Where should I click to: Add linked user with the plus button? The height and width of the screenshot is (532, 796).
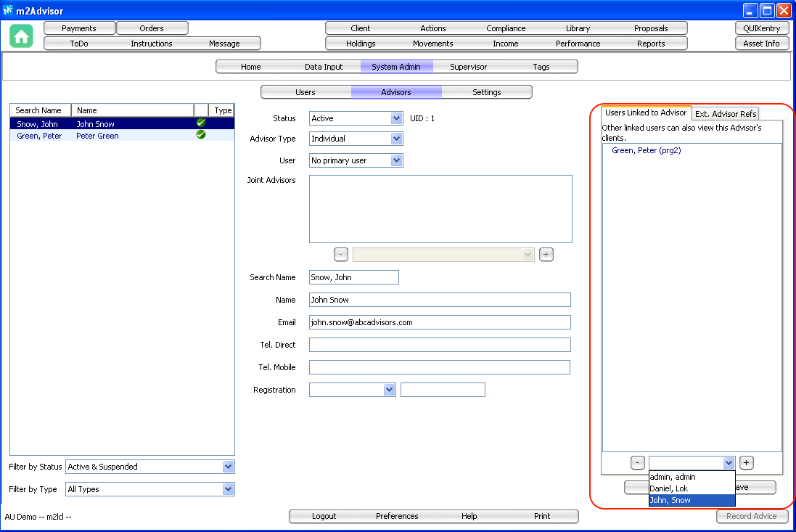point(747,462)
